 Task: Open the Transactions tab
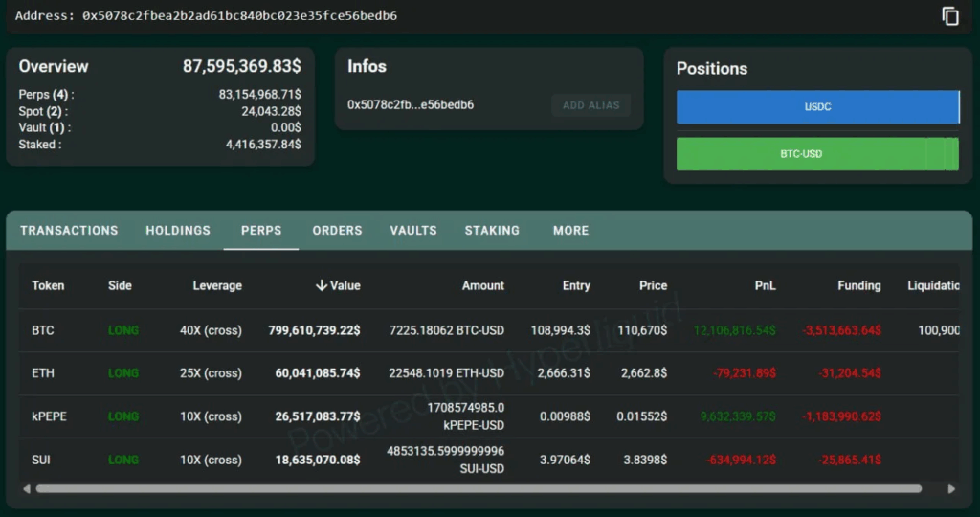coord(69,231)
